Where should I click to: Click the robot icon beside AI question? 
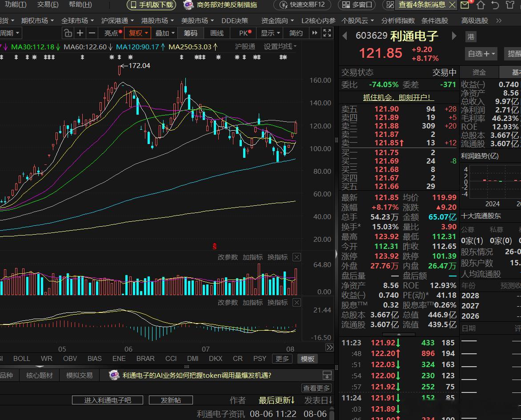click(114, 375)
